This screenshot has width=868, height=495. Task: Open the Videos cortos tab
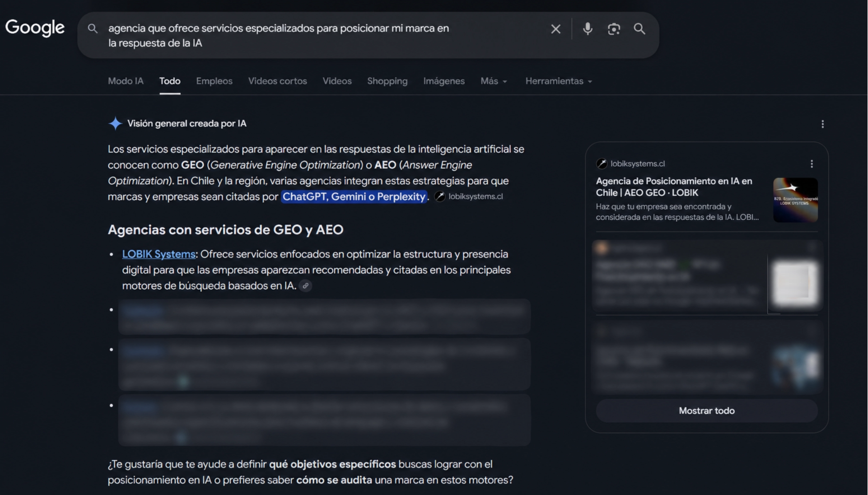(x=277, y=81)
